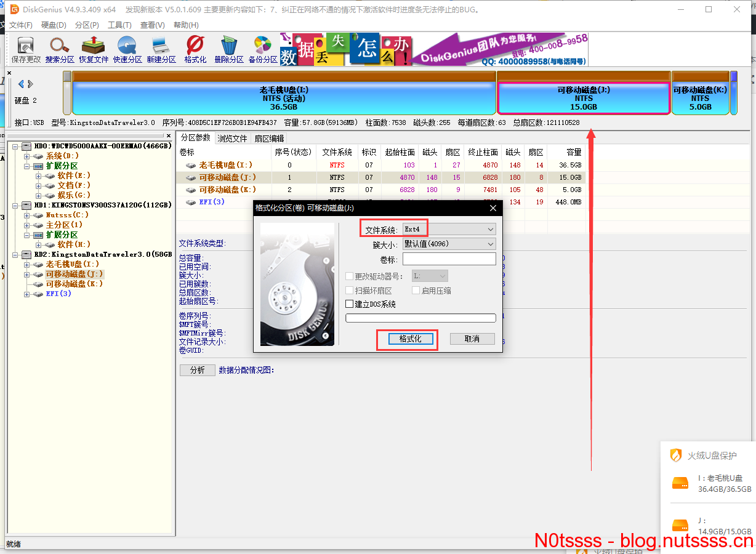
Task: Expand the 软件(E:) tree node
Action: coord(39,175)
